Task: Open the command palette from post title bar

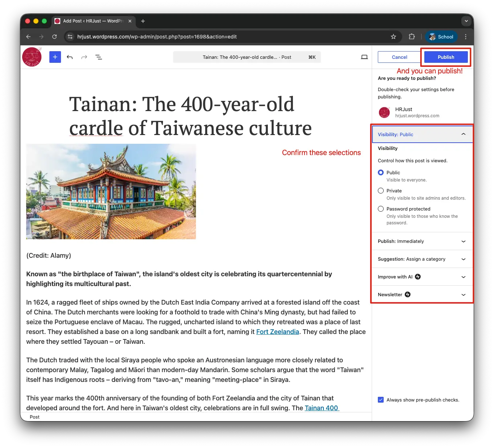Action: 247,57
